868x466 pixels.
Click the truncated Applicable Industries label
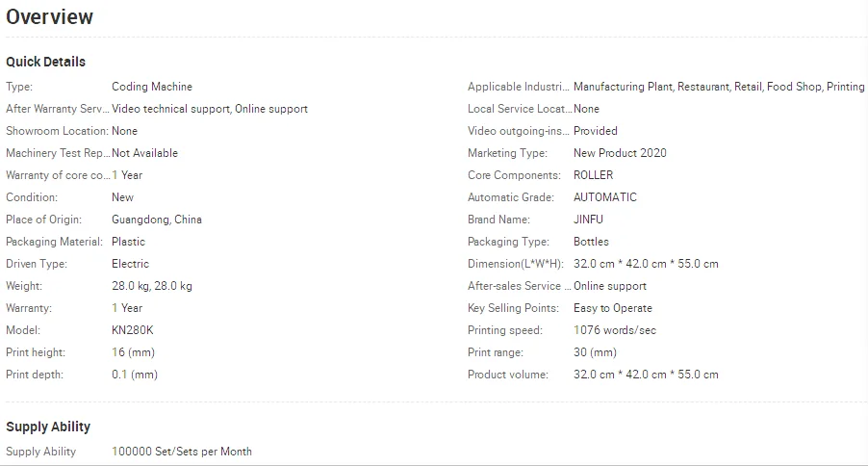tap(519, 87)
